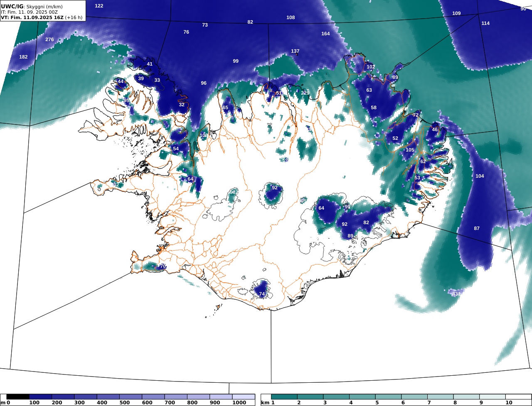532x406 pixels.
Task: Click the visibility value 137 on the map
Action: (295, 51)
